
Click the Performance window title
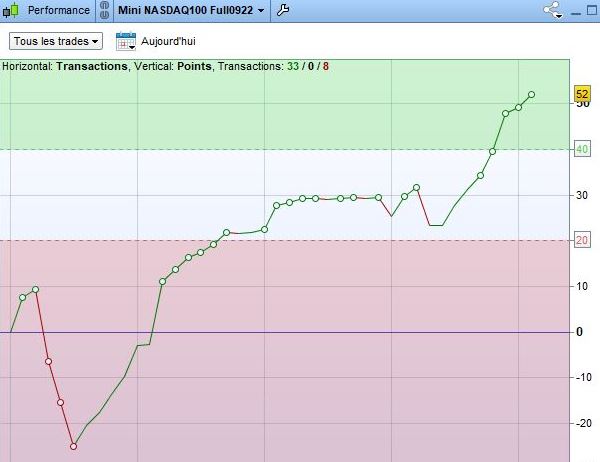coord(59,10)
